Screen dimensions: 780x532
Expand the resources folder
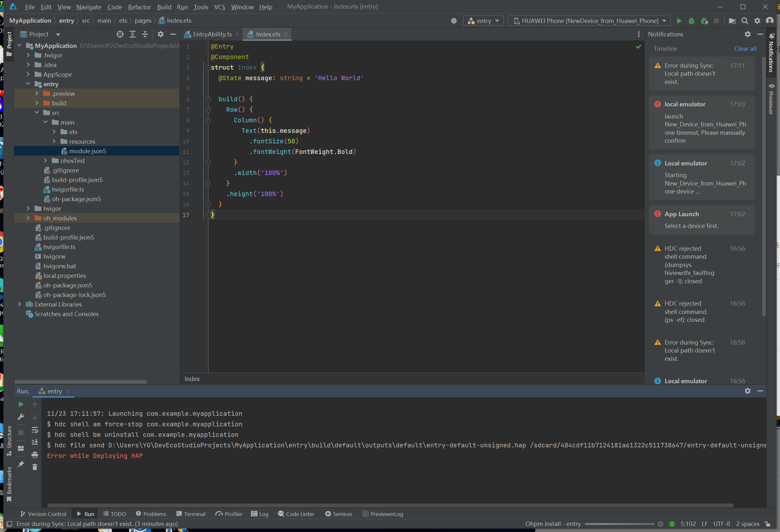pyautogui.click(x=54, y=142)
